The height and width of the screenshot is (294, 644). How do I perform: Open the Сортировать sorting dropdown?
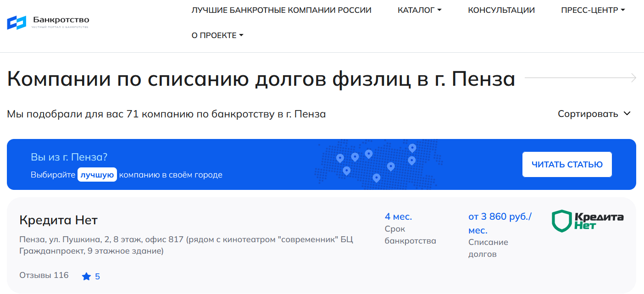tap(594, 114)
